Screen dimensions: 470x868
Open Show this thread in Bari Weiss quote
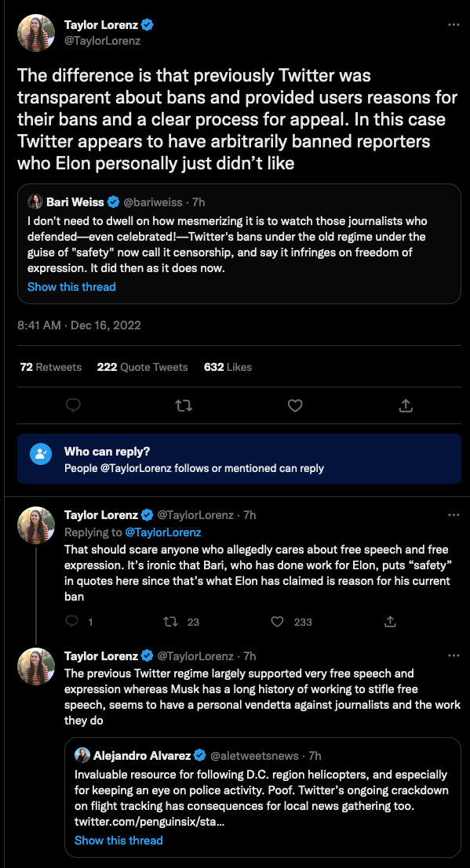pos(71,287)
